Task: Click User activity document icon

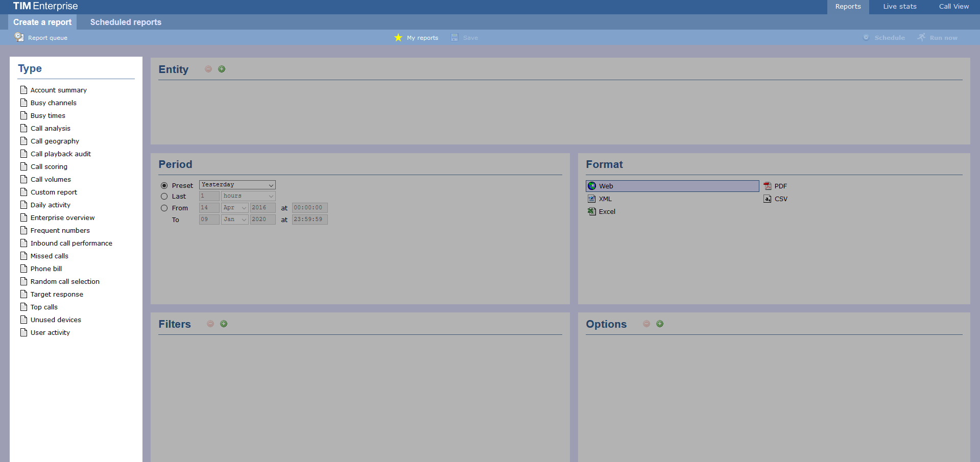Action: [x=23, y=332]
